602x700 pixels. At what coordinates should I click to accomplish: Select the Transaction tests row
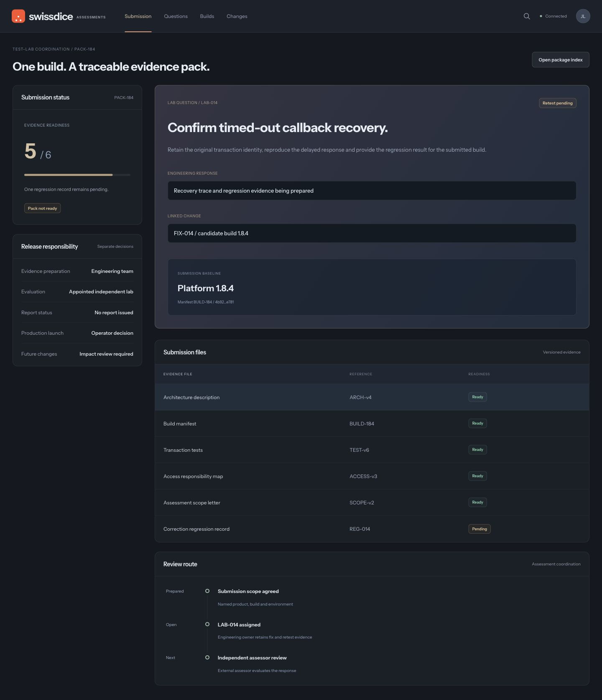(x=372, y=450)
